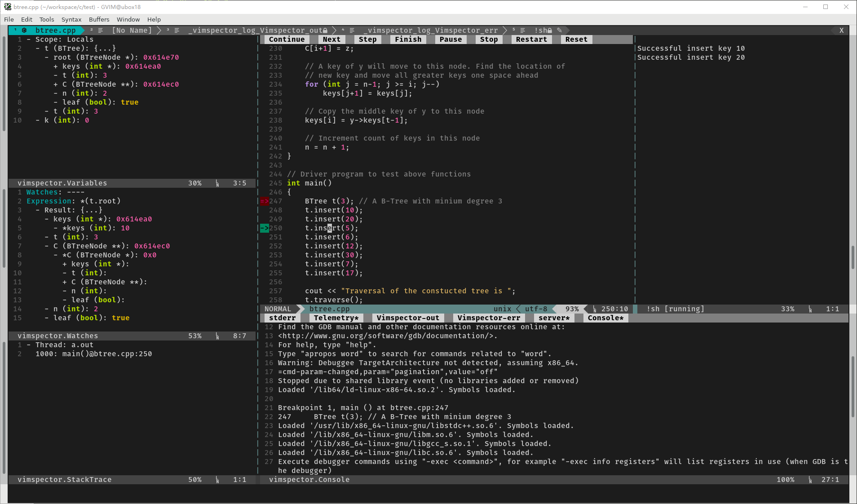This screenshot has height=504, width=857.
Task: Click Next to step over
Action: pos(331,40)
